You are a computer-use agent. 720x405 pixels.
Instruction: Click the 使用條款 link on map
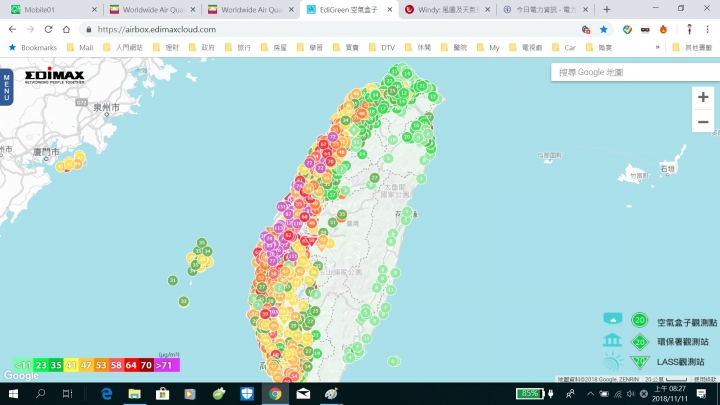click(705, 379)
